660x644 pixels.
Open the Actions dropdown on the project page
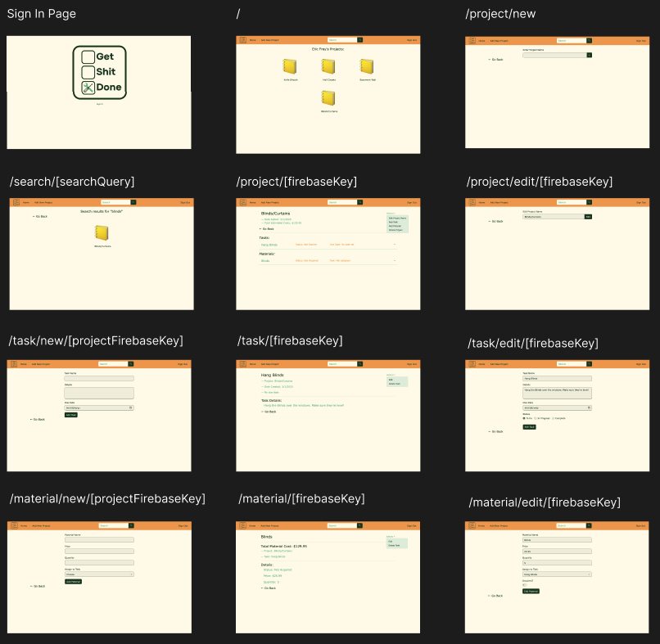(391, 213)
